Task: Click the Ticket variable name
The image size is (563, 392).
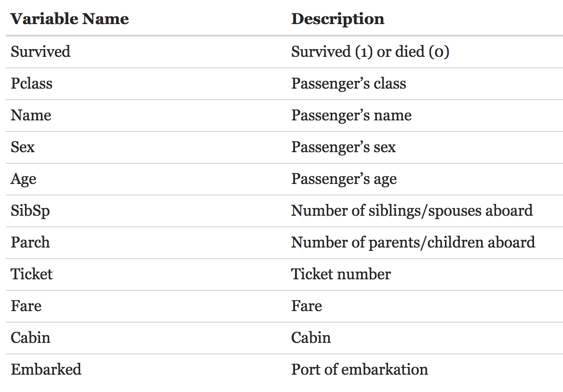Action: coord(32,274)
